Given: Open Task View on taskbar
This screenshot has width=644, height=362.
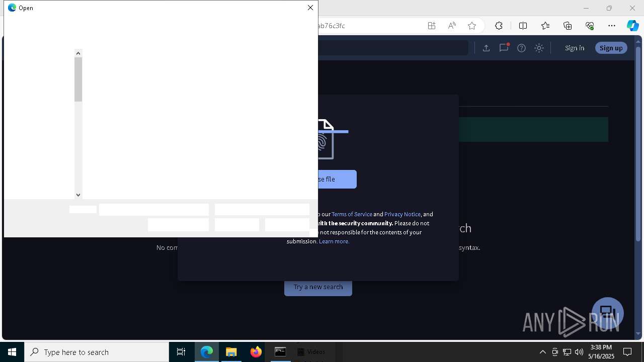Looking at the screenshot, I should pos(181,352).
